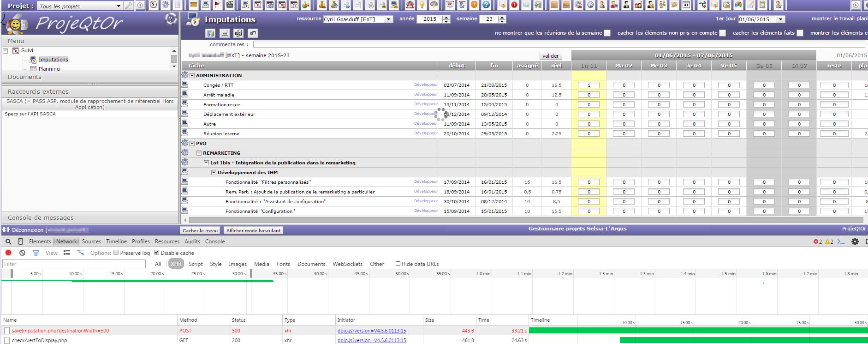Click the DevTools filter funnel icon
The image size is (868, 344).
coord(36,253)
